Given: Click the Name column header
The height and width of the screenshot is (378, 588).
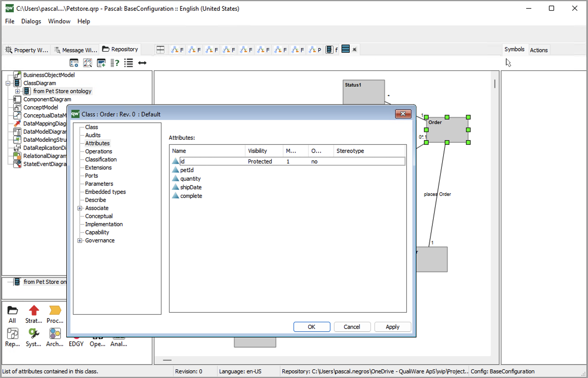Looking at the screenshot, I should 207,151.
